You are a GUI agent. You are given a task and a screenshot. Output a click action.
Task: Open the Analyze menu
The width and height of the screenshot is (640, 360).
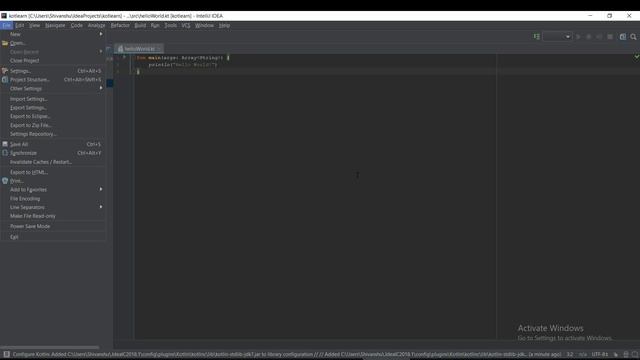pyautogui.click(x=97, y=25)
